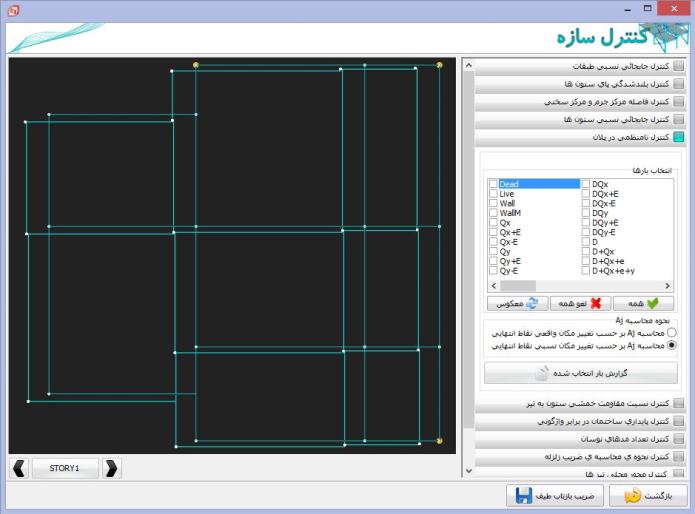Click the 'بازگشت' back arrow button
Viewport: 695px width, 514px height.
[645, 495]
